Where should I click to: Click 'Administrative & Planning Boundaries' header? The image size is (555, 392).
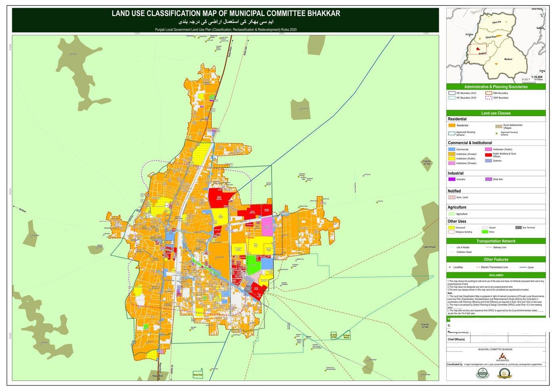[496, 87]
